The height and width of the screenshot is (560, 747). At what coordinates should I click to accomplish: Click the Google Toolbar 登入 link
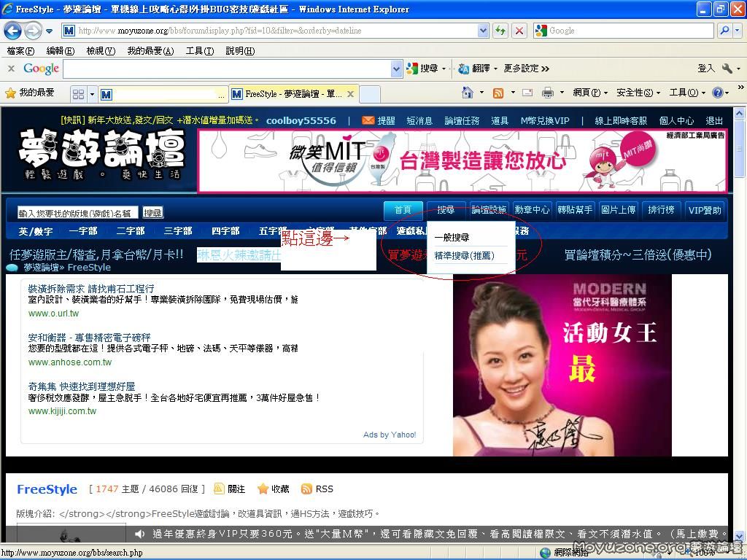(x=706, y=69)
